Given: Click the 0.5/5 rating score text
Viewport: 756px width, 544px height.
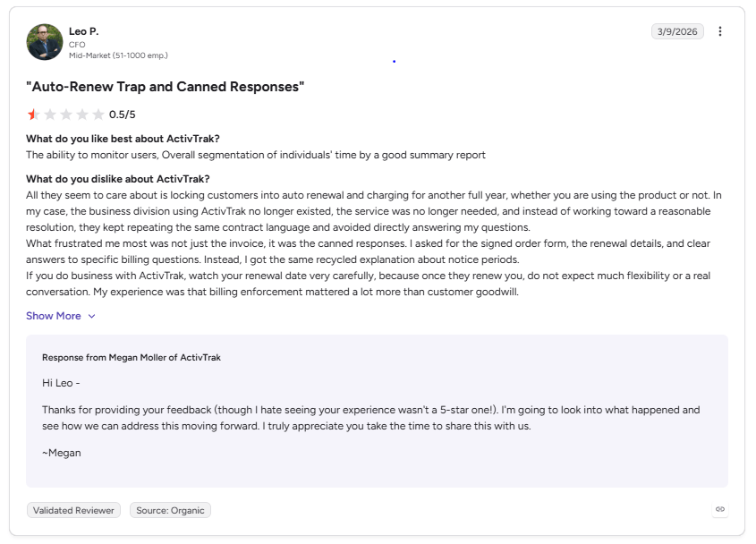Looking at the screenshot, I should pos(122,115).
